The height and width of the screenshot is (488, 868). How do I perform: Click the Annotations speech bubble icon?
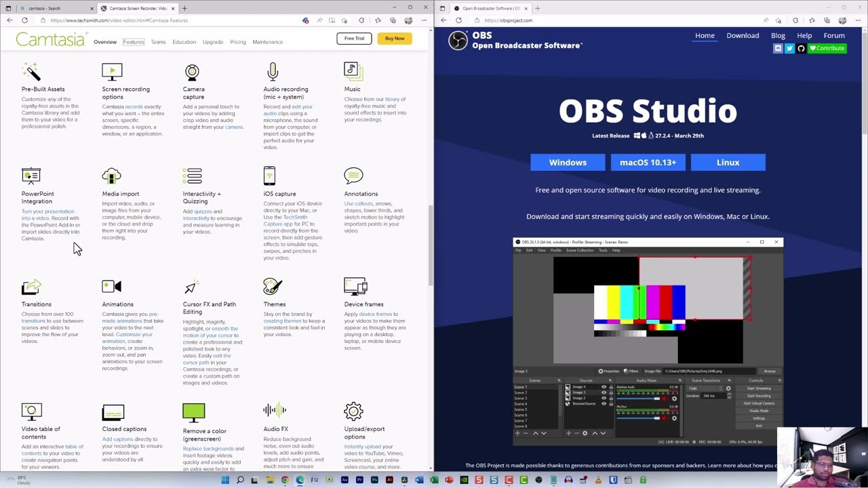tap(353, 176)
